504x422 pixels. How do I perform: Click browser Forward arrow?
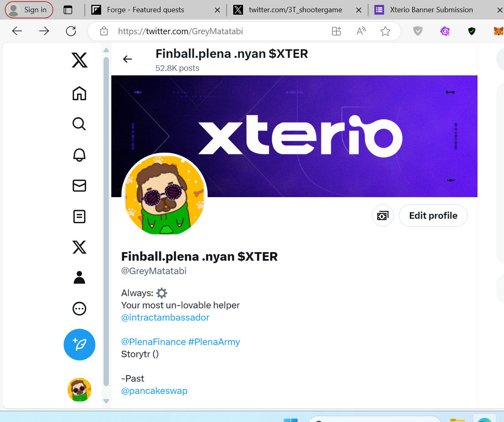click(x=44, y=31)
